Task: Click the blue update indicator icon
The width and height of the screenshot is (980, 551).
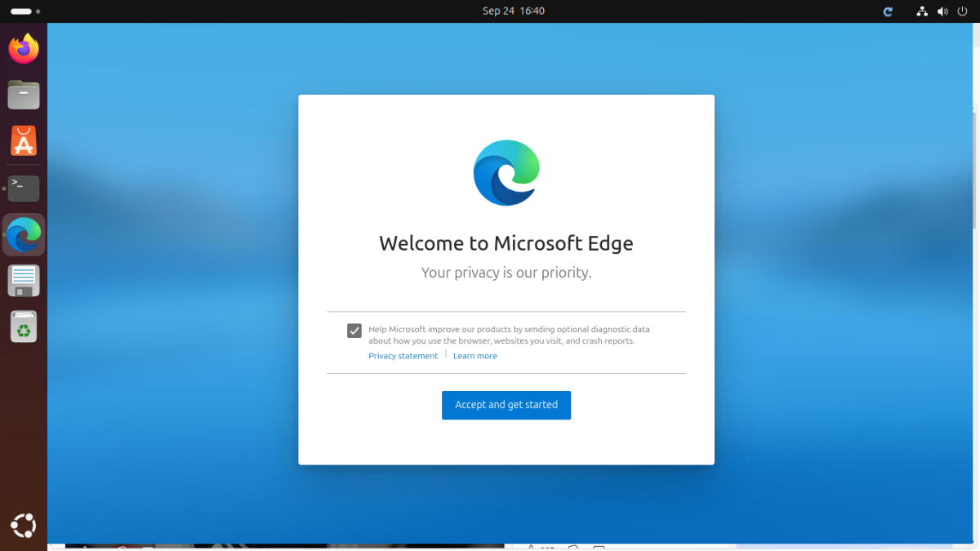Action: coord(888,11)
